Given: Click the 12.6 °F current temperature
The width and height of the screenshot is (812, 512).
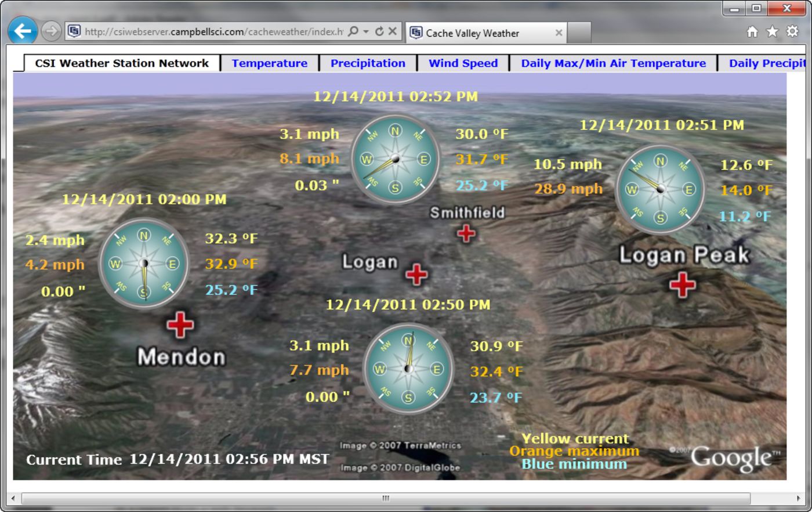Looking at the screenshot, I should point(746,165).
